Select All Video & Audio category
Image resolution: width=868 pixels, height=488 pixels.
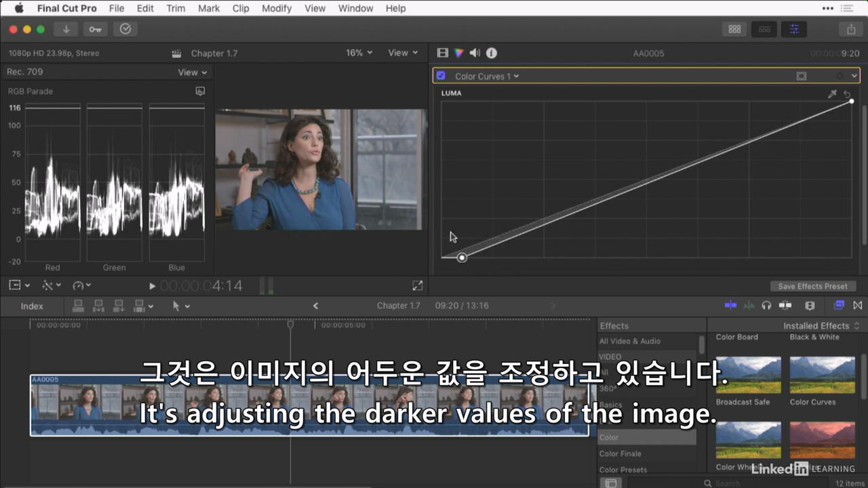point(629,341)
